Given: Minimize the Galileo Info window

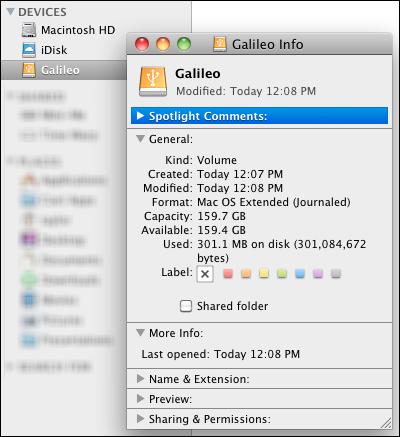Looking at the screenshot, I should click(163, 44).
